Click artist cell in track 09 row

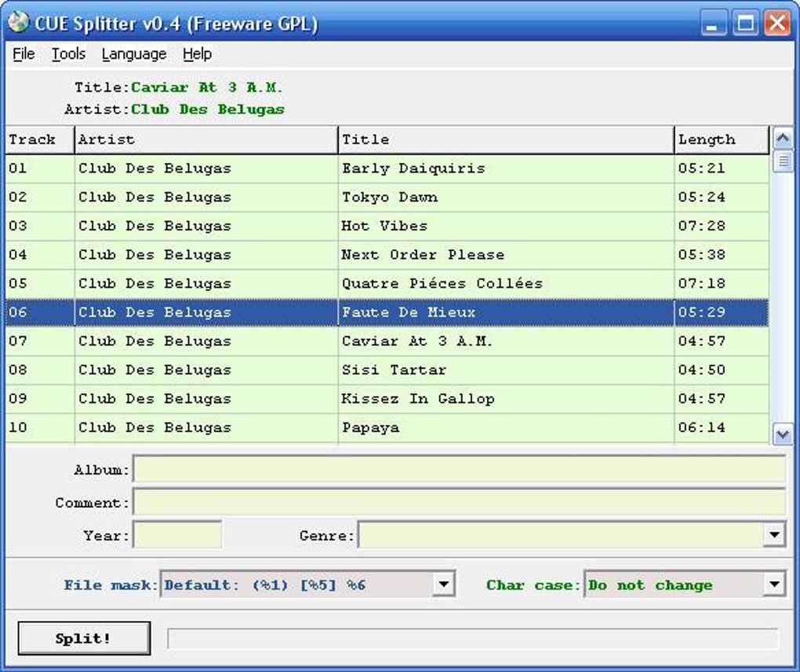(x=206, y=398)
